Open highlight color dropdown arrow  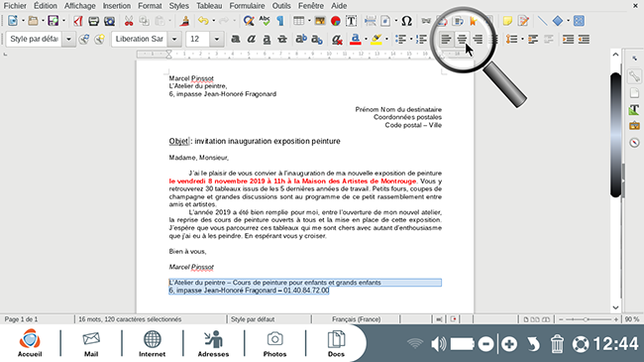pyautogui.click(x=386, y=39)
